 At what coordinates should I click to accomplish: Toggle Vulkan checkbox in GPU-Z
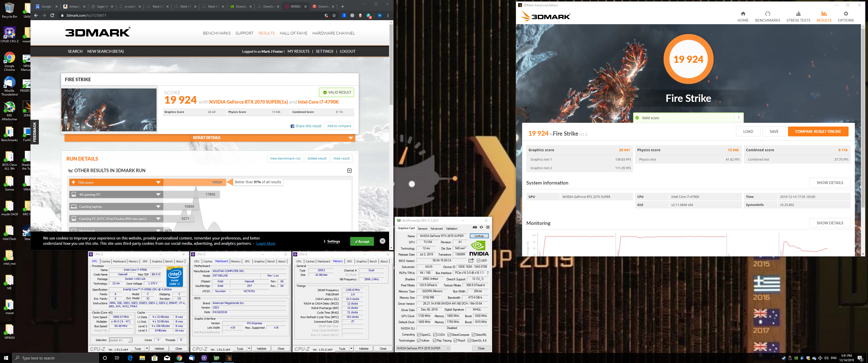(419, 341)
